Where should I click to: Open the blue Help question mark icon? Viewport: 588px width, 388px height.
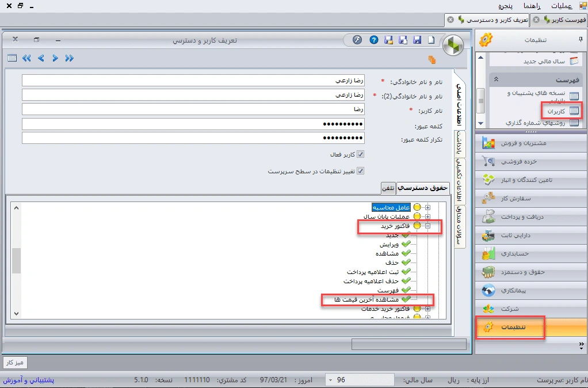374,41
